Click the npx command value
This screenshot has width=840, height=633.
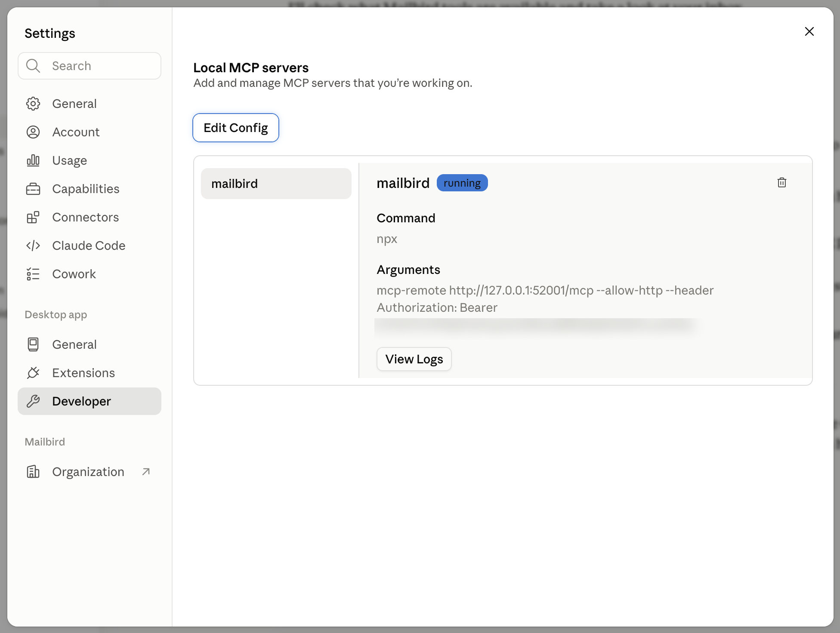387,239
